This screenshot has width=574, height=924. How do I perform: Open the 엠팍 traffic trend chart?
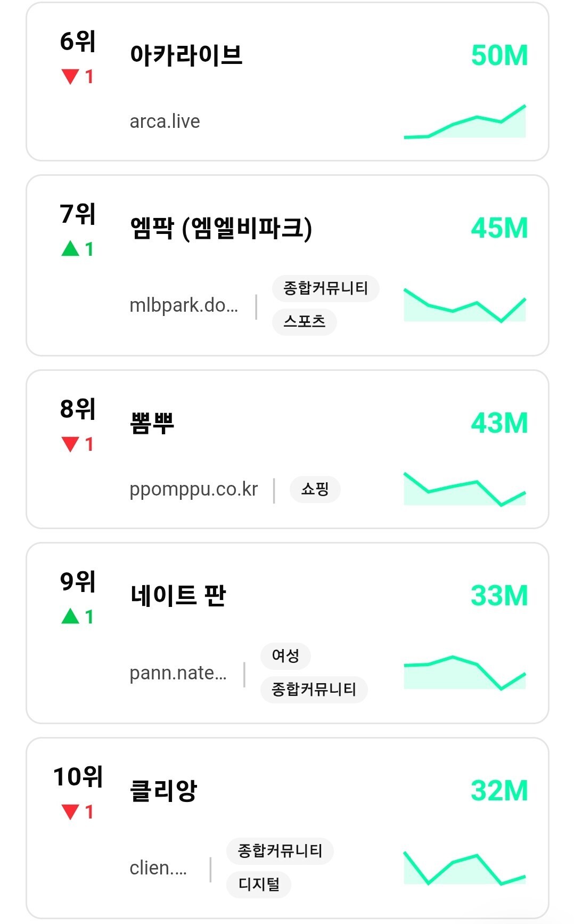pyautogui.click(x=465, y=305)
